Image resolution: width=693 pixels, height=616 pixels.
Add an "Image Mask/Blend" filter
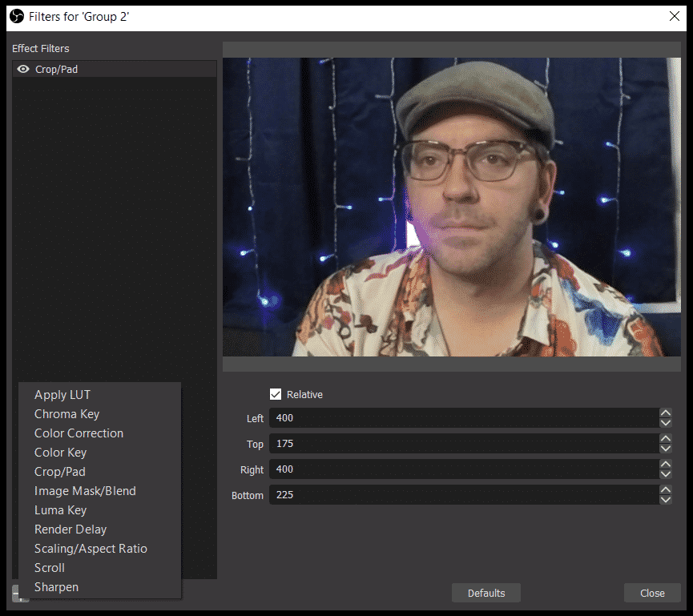tap(85, 490)
